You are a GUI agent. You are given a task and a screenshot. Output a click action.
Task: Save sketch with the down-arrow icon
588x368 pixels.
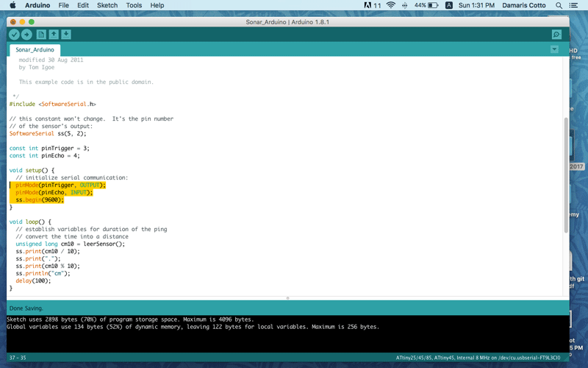pos(66,35)
